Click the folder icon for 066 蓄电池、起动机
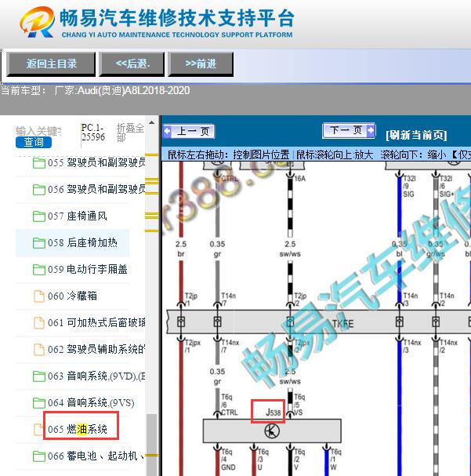Image resolution: width=471 pixels, height=476 pixels. [x=39, y=456]
